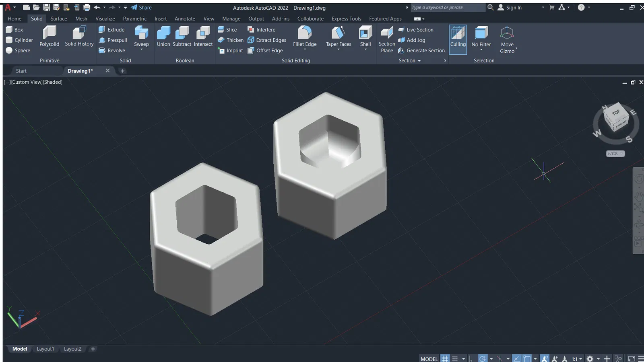The height and width of the screenshot is (362, 644).
Task: Launch the Presspull tool
Action: tap(113, 40)
